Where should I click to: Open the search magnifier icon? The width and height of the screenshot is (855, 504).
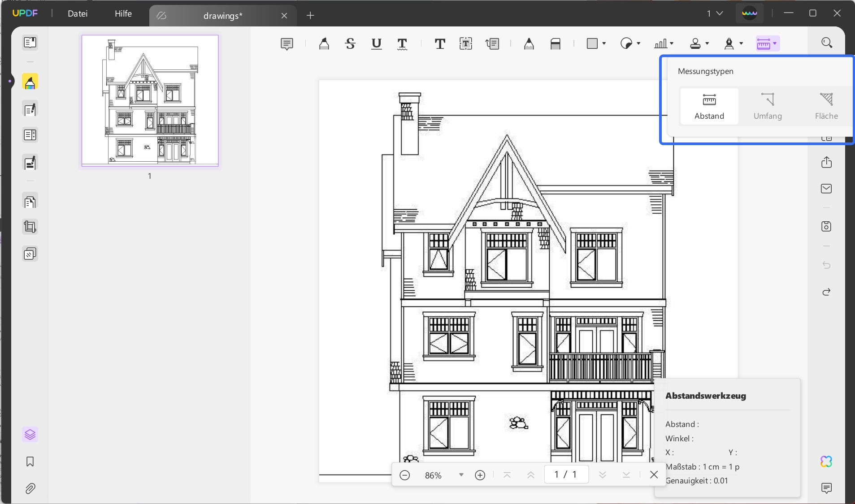pos(827,43)
